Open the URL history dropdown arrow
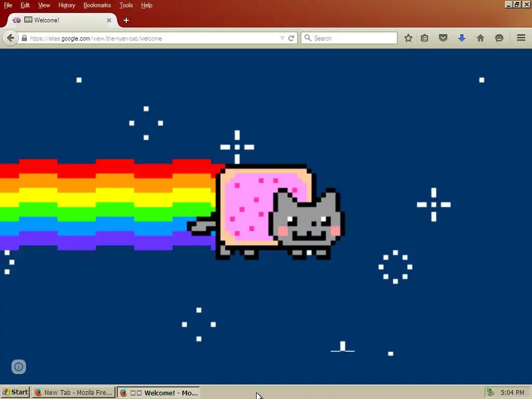This screenshot has width=532, height=399. tap(282, 38)
